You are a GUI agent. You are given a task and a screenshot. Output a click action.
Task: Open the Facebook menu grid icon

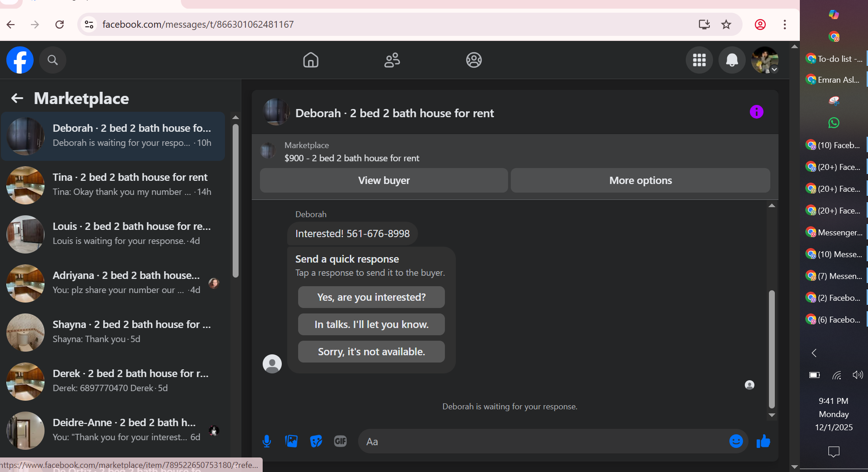(699, 60)
